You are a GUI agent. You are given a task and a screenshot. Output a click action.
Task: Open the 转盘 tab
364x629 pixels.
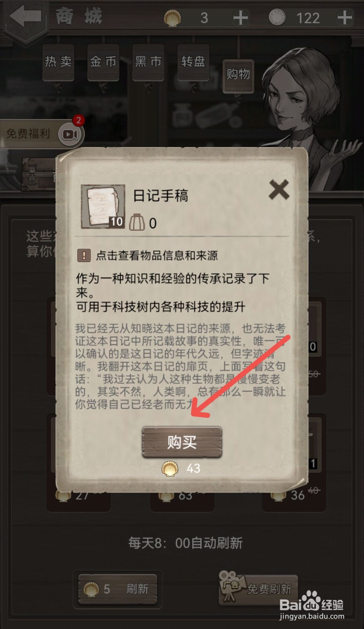coord(193,62)
